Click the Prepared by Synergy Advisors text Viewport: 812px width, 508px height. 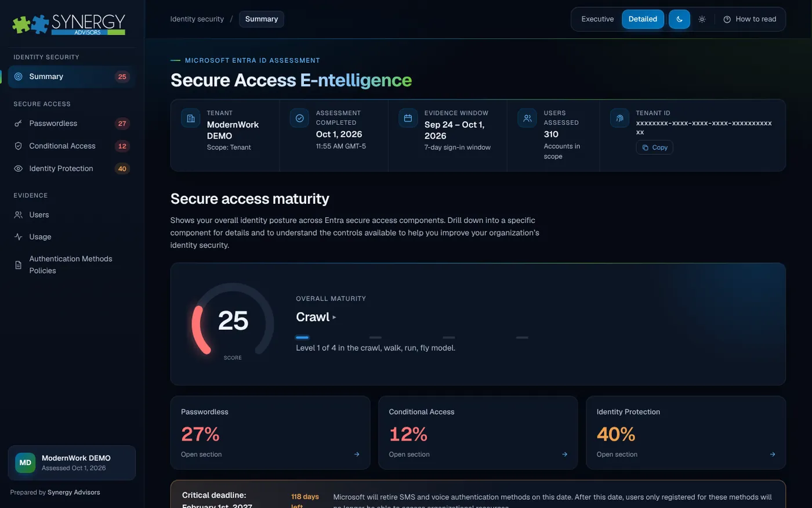pos(55,492)
